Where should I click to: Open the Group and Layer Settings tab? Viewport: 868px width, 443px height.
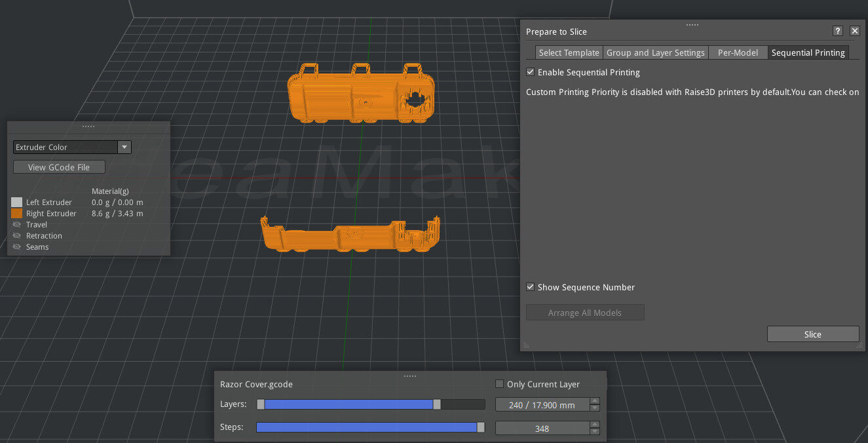pyautogui.click(x=656, y=52)
